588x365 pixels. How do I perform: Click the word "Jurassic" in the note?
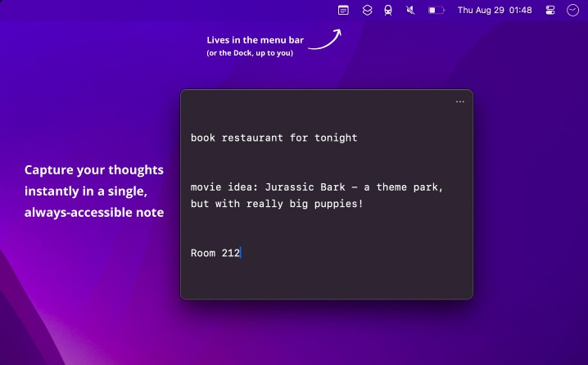coord(290,187)
